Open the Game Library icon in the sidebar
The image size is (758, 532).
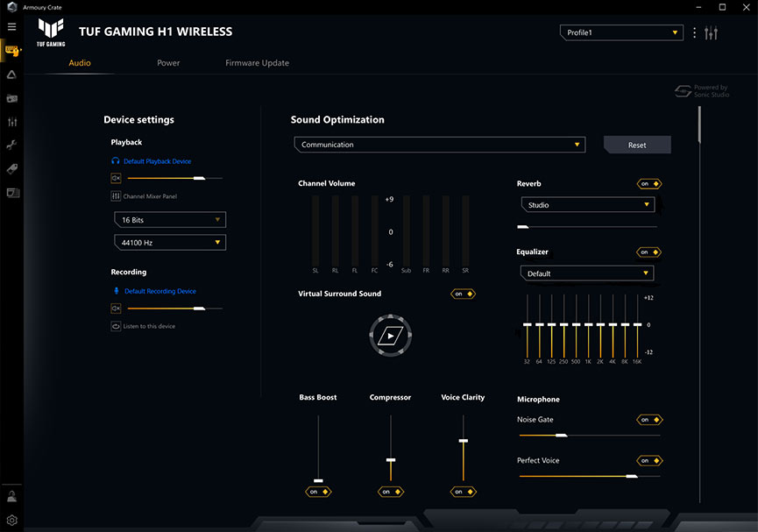pyautogui.click(x=11, y=99)
